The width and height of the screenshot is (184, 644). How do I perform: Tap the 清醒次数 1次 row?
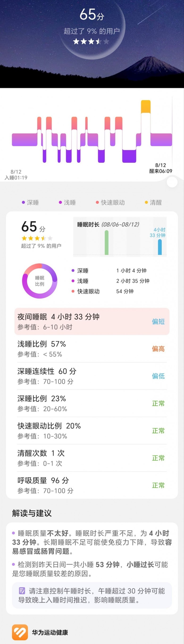click(x=92, y=458)
